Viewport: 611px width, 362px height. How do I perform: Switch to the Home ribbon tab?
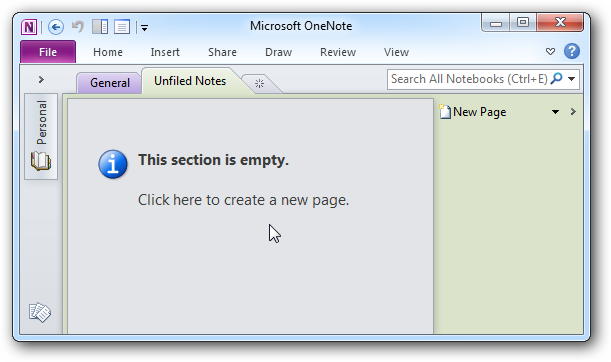tap(108, 52)
